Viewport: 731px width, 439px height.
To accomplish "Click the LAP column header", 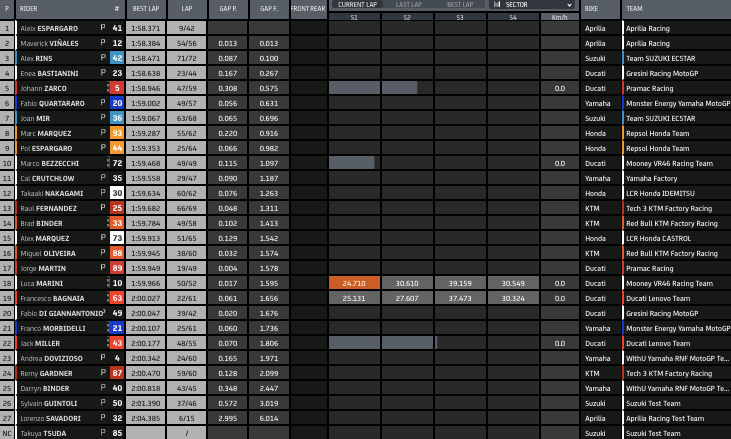I will pos(186,8).
